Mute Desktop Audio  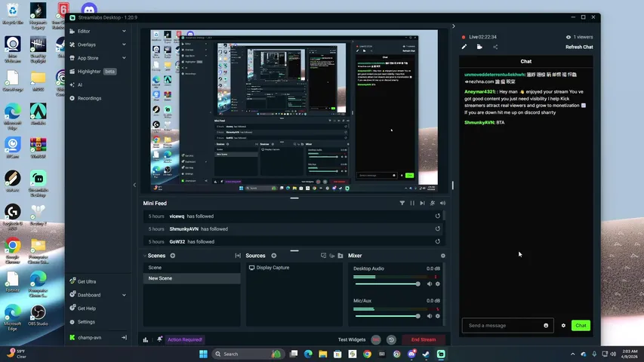(x=430, y=284)
